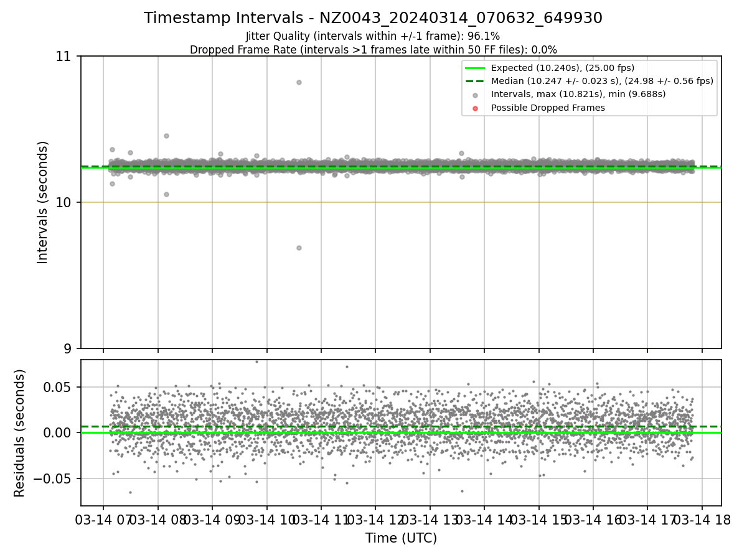Viewport: 747px width, 560px height.
Task: Click the Intervals max/min legend entry text
Action: click(578, 95)
